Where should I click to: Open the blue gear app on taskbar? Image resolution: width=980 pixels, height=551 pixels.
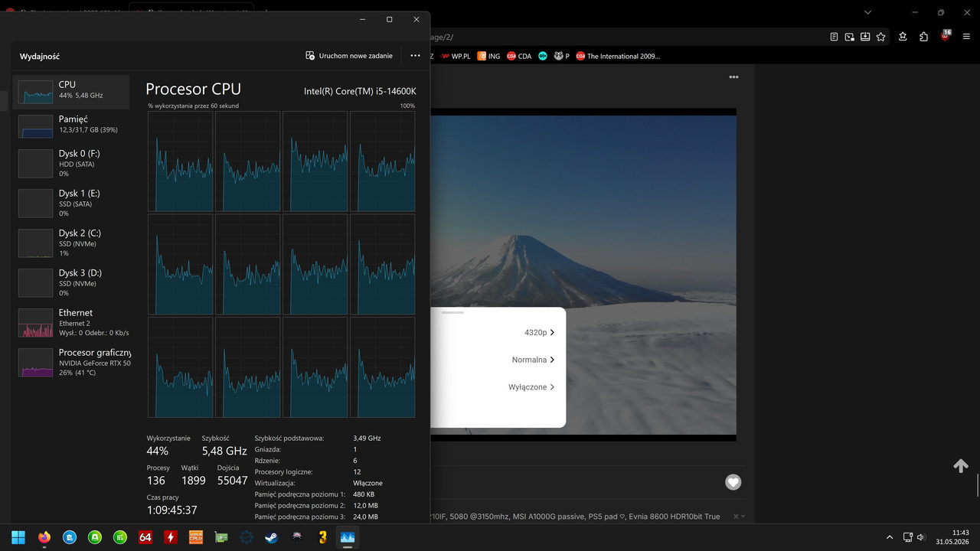click(247, 537)
